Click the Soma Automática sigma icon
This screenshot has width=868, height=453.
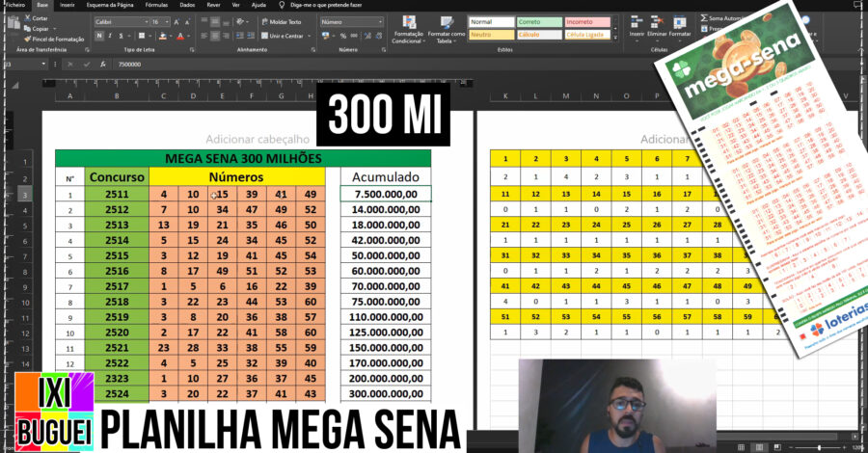704,18
